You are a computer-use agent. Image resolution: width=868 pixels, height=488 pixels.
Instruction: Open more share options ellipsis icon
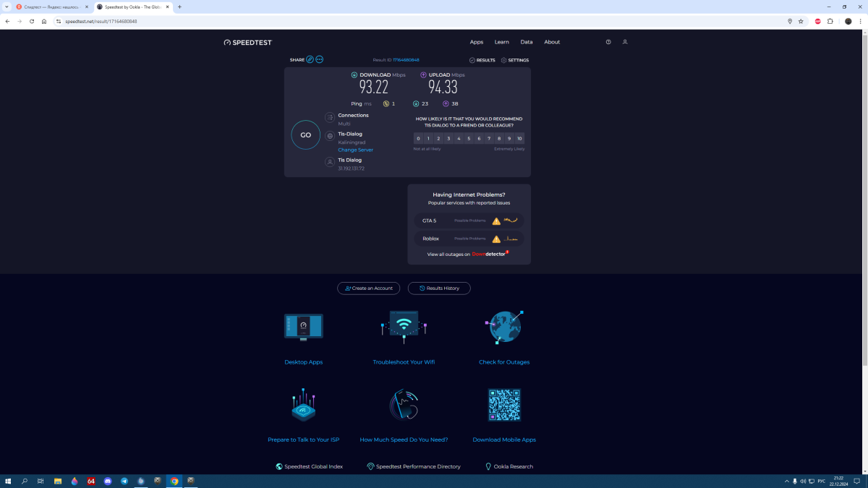(x=319, y=59)
